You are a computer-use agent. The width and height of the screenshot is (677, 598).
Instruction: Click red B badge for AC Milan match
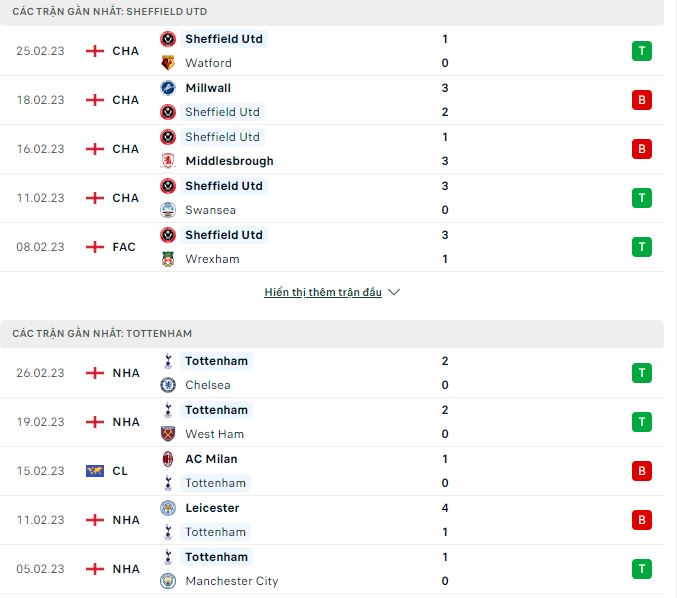click(642, 471)
